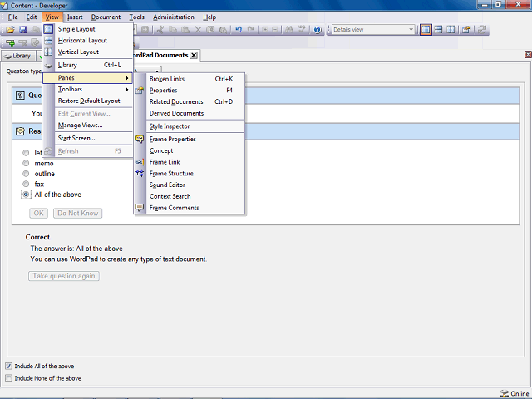The width and height of the screenshot is (532, 399).
Task: Click the Paste clipboard toolbar icon
Action: [x=185, y=30]
